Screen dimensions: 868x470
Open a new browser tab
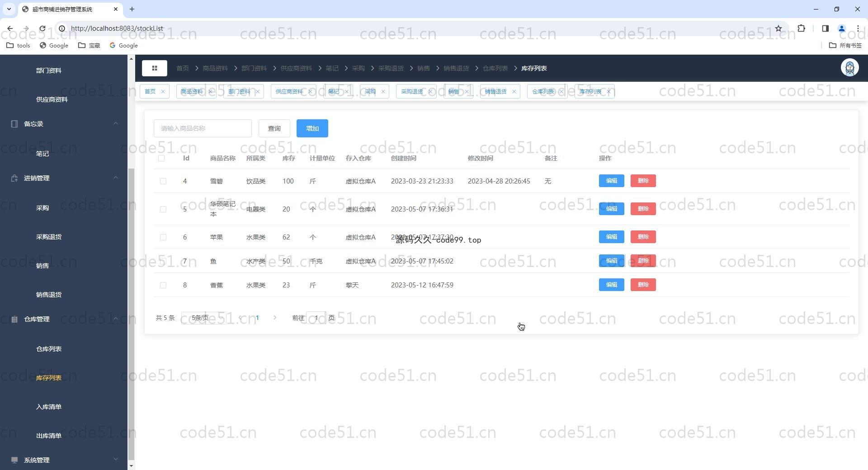(x=132, y=9)
